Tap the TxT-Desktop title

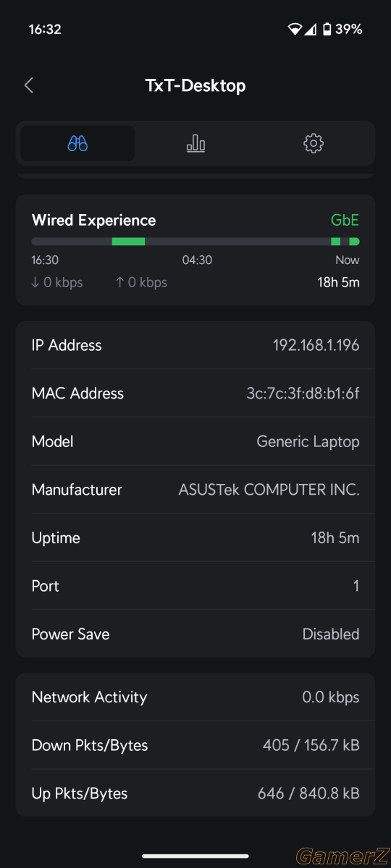[x=195, y=85]
